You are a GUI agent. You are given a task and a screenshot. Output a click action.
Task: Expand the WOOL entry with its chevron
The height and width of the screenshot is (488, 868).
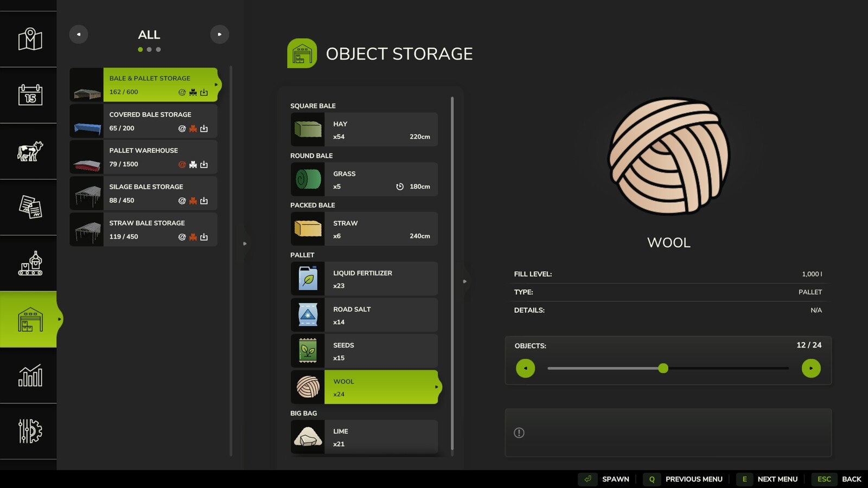(x=437, y=387)
